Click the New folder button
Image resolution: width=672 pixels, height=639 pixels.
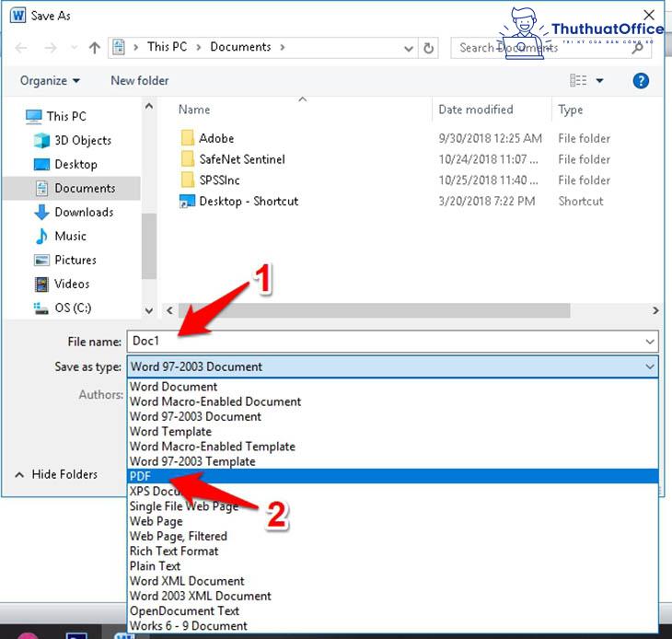140,81
